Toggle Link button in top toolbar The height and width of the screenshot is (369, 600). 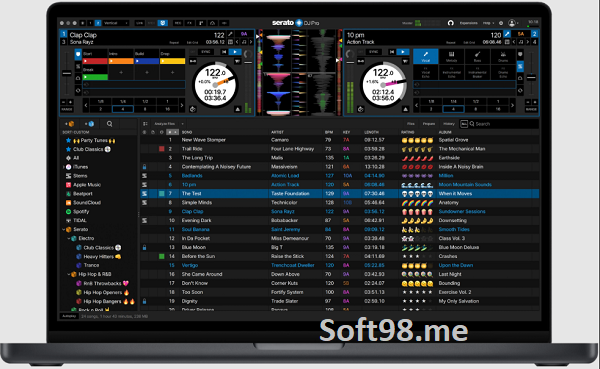139,23
